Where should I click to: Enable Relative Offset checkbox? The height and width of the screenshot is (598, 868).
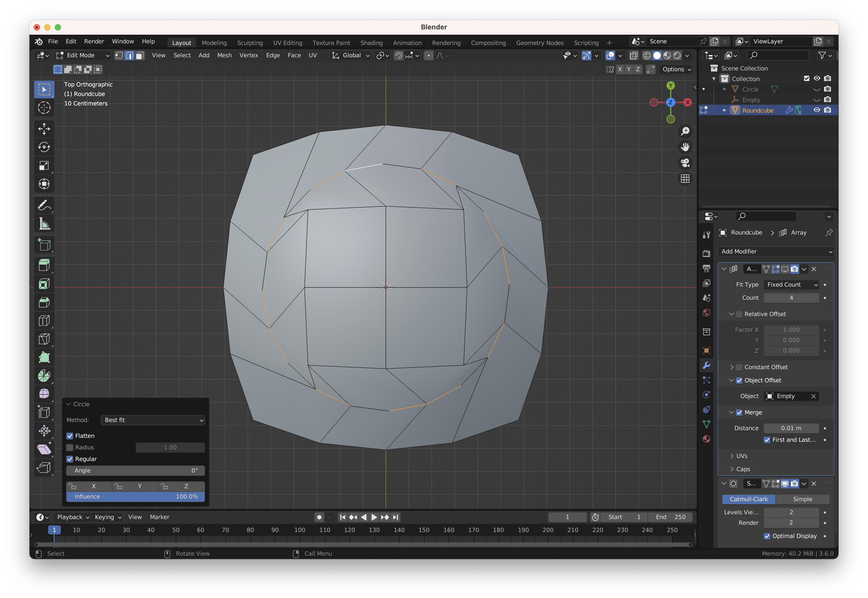(739, 314)
